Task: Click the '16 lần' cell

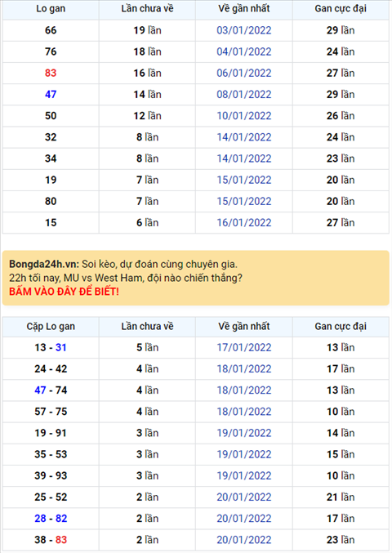Action: click(147, 73)
